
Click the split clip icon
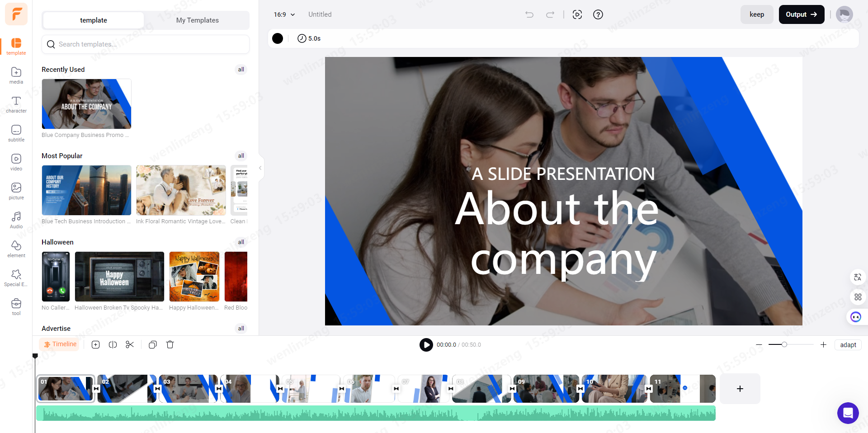[x=113, y=345]
